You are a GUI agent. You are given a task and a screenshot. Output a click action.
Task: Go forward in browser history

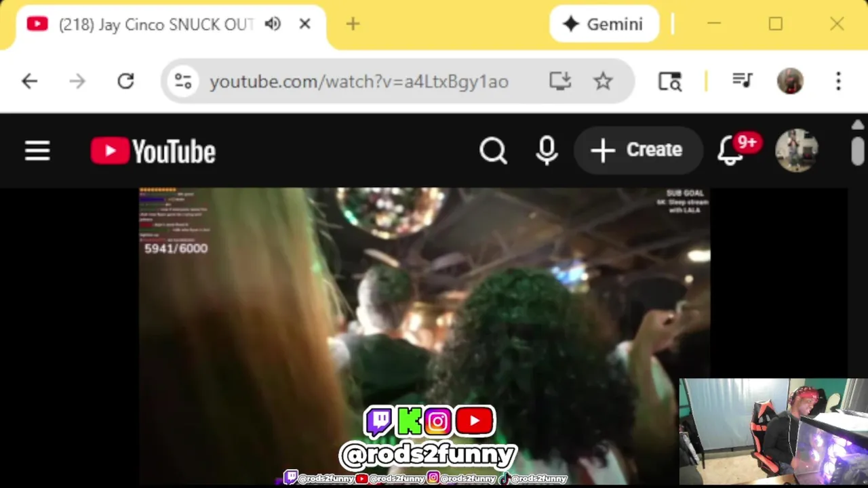77,81
